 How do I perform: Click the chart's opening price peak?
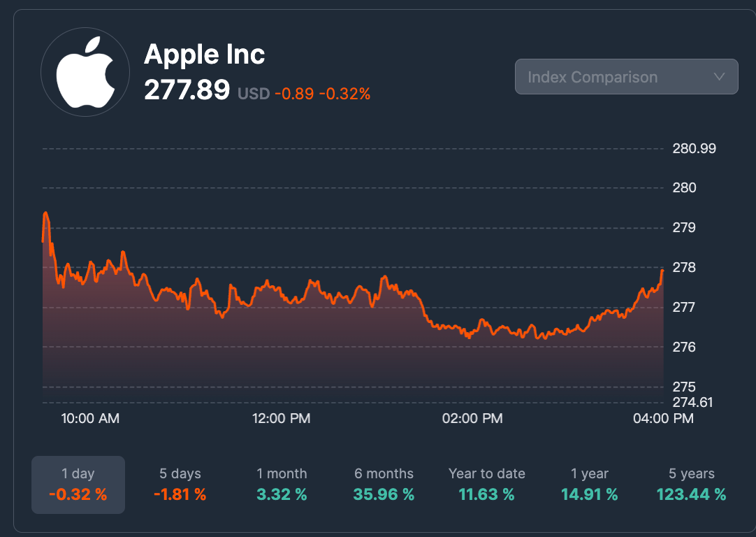pyautogui.click(x=45, y=213)
